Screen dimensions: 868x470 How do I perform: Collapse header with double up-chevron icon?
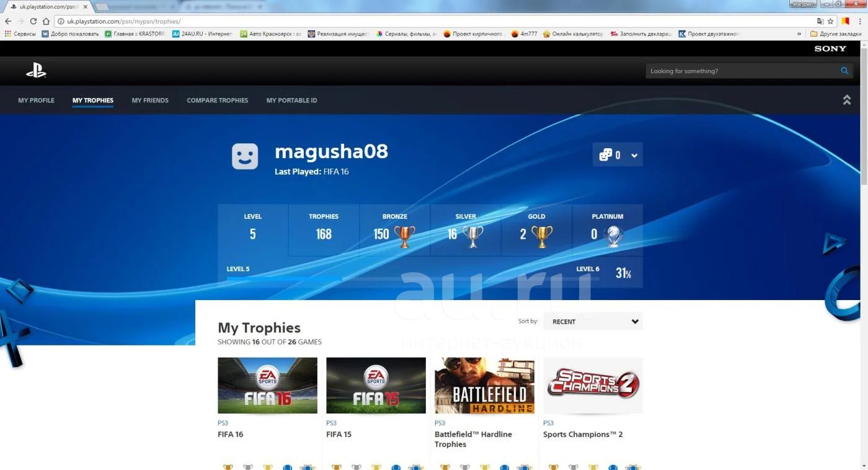(846, 100)
